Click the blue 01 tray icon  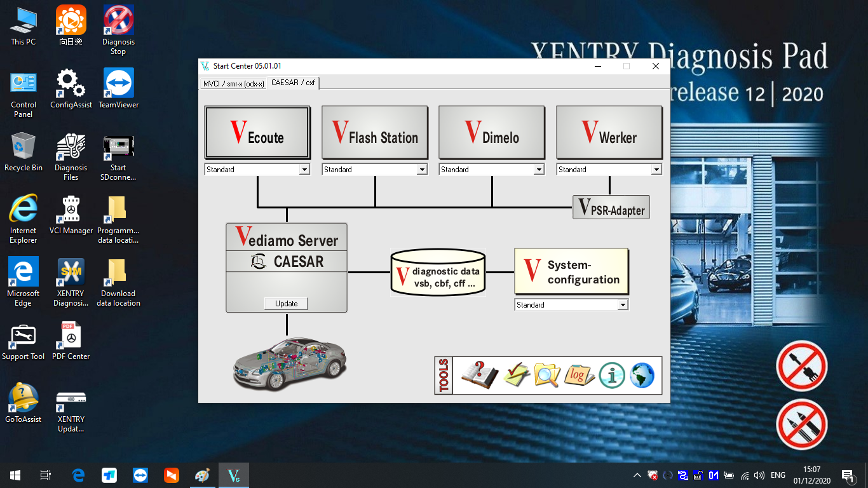click(x=714, y=475)
